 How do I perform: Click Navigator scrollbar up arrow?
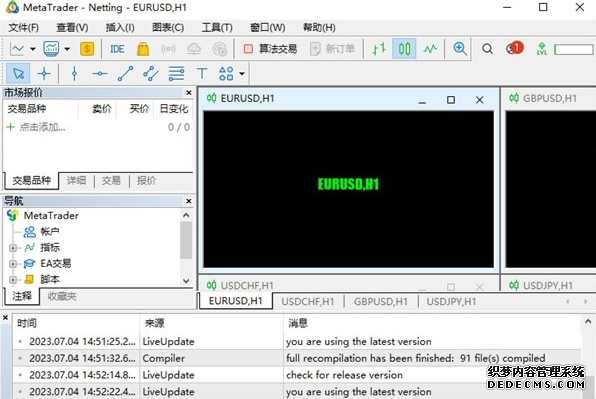coord(186,215)
